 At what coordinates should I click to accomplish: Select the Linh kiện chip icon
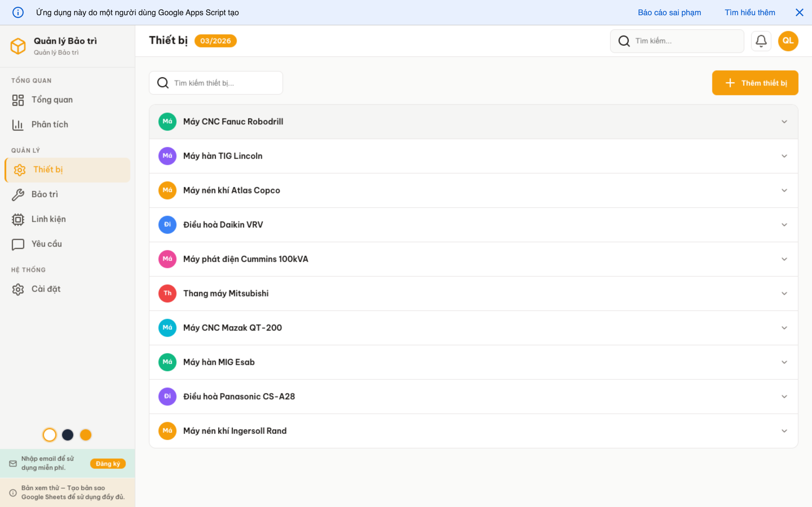[x=18, y=219]
